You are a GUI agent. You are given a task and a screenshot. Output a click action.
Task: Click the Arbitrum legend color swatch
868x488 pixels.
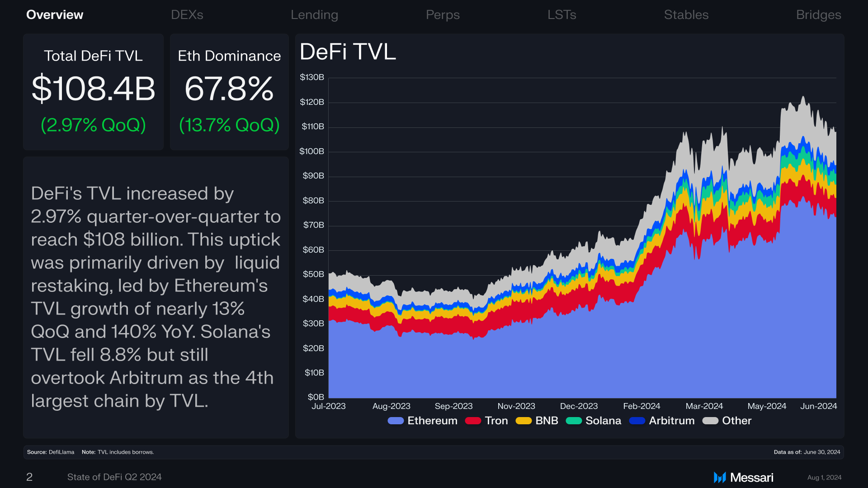point(637,421)
